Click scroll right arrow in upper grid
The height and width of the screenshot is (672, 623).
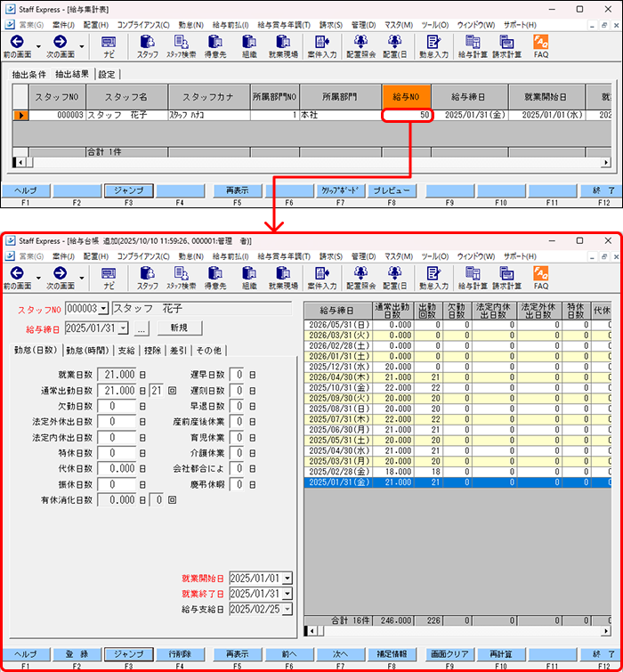point(606,162)
